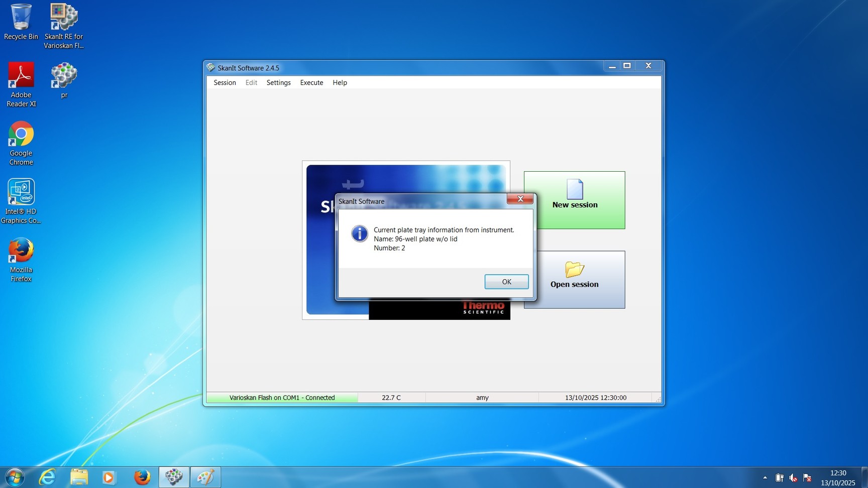This screenshot has width=868, height=488.
Task: Show hidden system tray icons
Action: click(765, 477)
